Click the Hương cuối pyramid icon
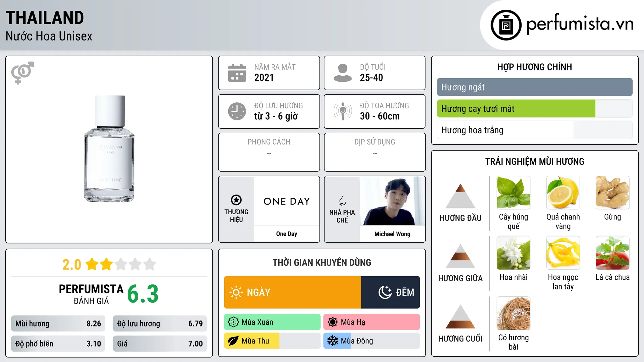Viewport: 644px width, 362px height. coord(460,316)
